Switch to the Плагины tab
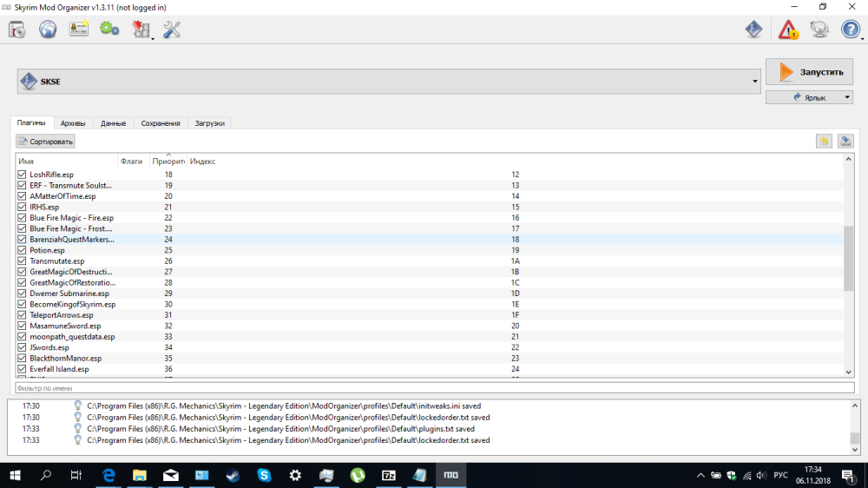 point(31,122)
